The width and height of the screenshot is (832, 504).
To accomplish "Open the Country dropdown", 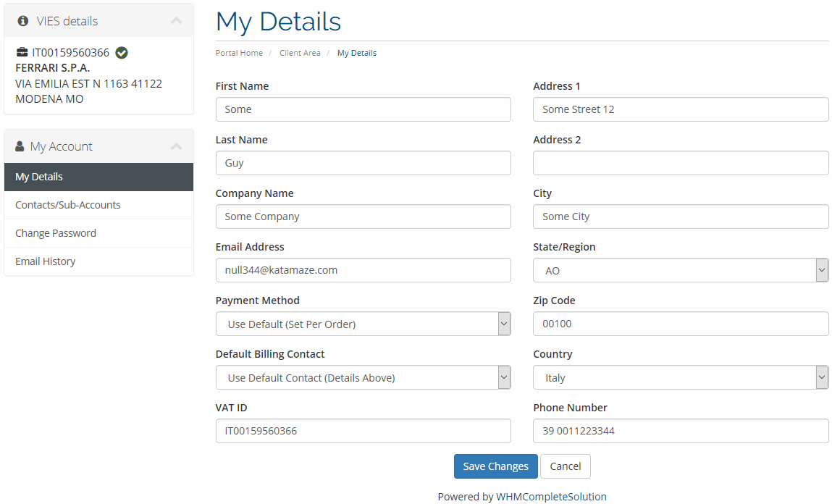I will [681, 377].
